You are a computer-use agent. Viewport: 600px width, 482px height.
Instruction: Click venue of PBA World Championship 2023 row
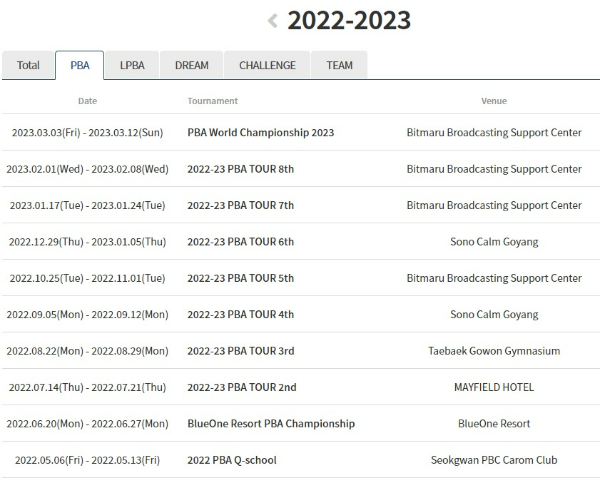point(494,132)
